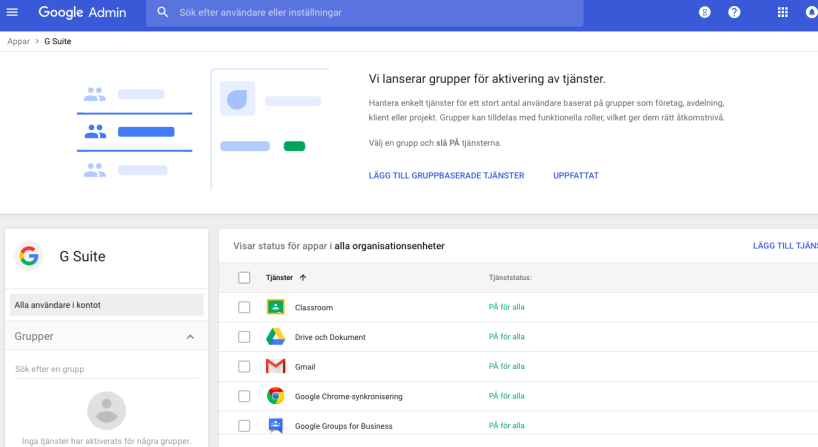Click LÄGG TILL GRUPPBASERADE TJÄNSTER link
Image resolution: width=818 pixels, height=447 pixels.
point(446,176)
